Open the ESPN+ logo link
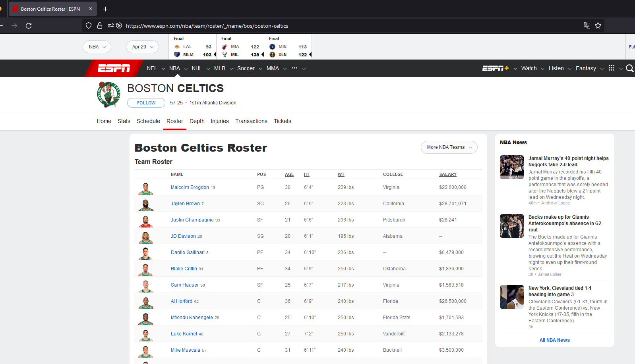635x364 pixels. (x=496, y=68)
